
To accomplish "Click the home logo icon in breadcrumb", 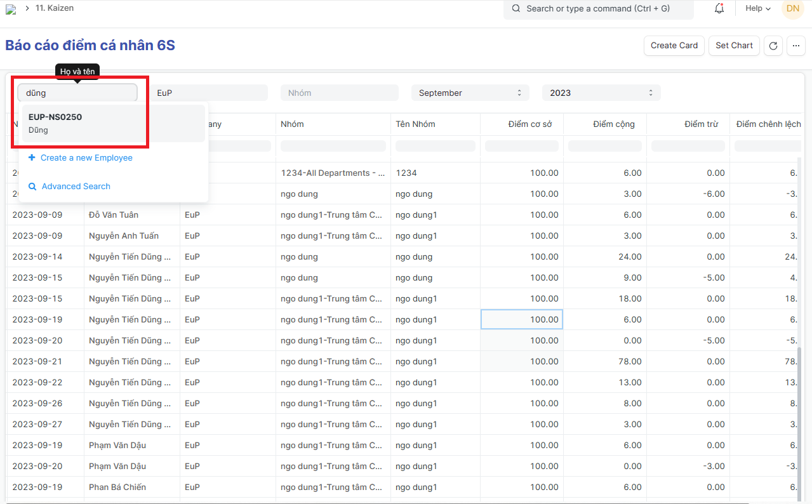I will 11,9.
